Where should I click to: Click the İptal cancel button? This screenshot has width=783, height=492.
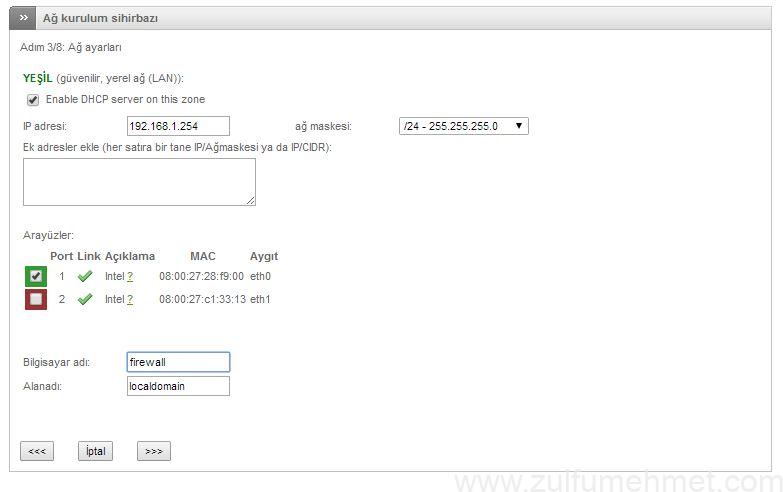pos(95,451)
